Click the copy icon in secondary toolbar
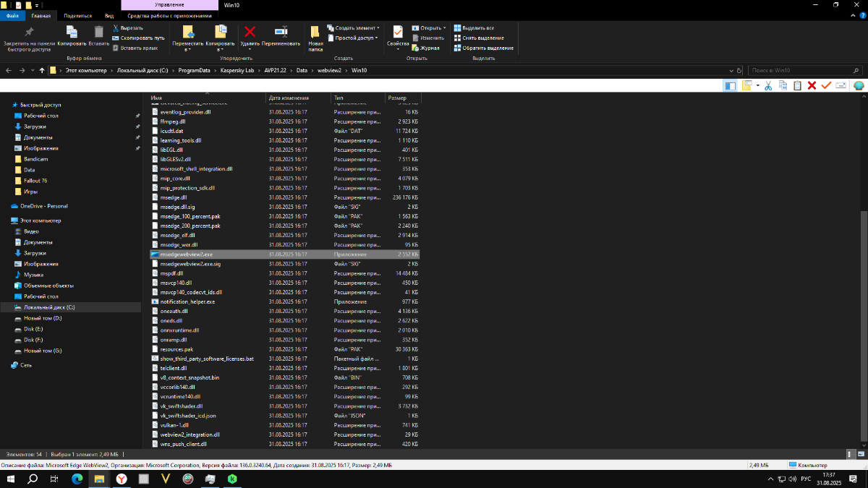868x488 pixels. 783,85
